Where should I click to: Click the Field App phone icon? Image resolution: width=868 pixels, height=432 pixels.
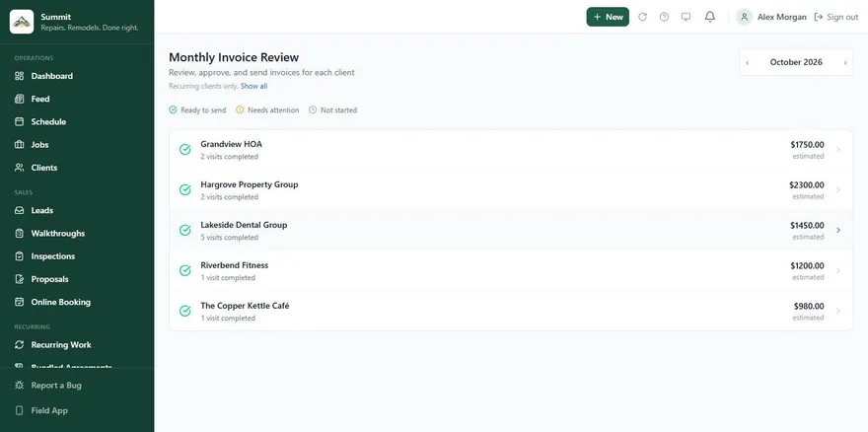point(20,410)
